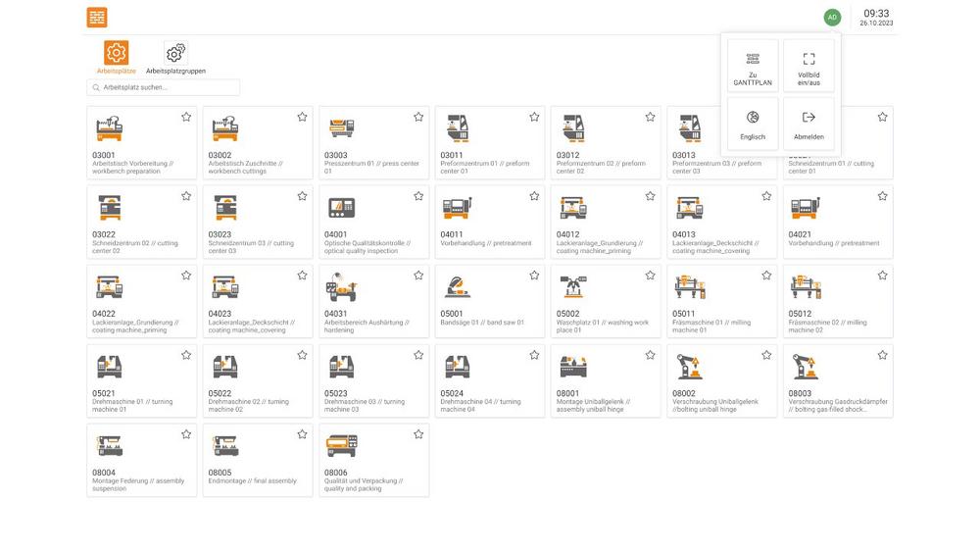
Task: Open Zu GANTTPLAN from the menu
Action: click(x=753, y=66)
